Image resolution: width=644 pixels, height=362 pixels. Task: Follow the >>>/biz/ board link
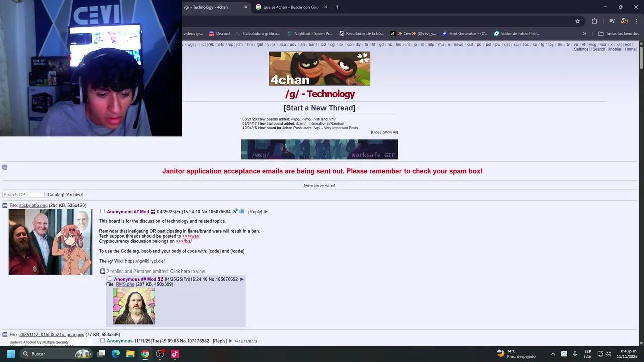click(184, 241)
